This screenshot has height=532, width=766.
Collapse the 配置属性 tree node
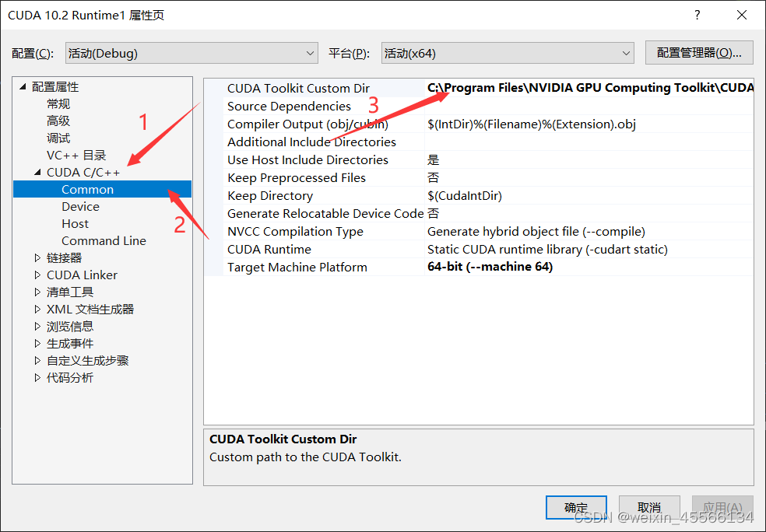point(23,87)
